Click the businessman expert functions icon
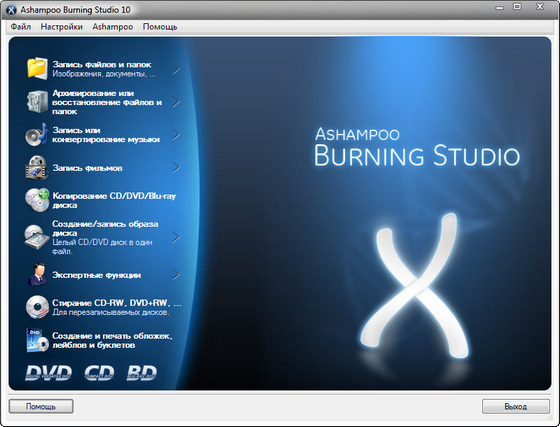 tap(38, 275)
